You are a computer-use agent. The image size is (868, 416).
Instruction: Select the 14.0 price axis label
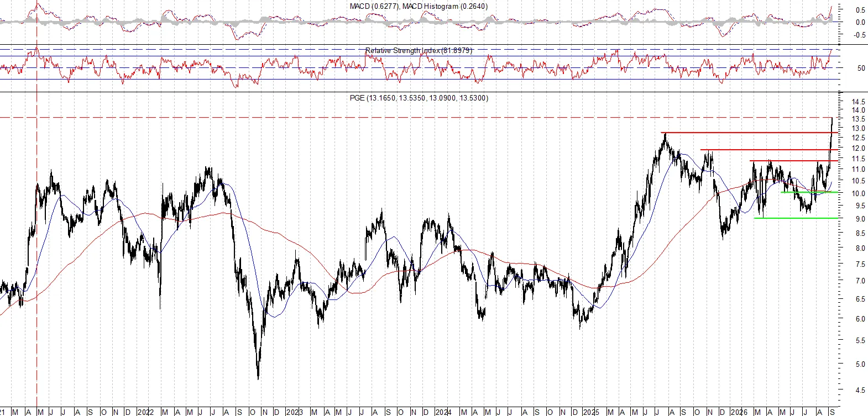859,110
